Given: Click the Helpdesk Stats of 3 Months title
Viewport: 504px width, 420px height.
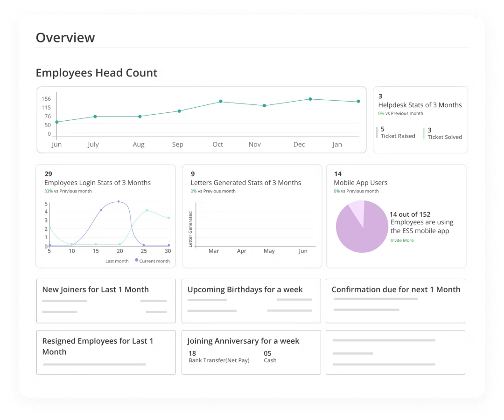Looking at the screenshot, I should tap(420, 105).
